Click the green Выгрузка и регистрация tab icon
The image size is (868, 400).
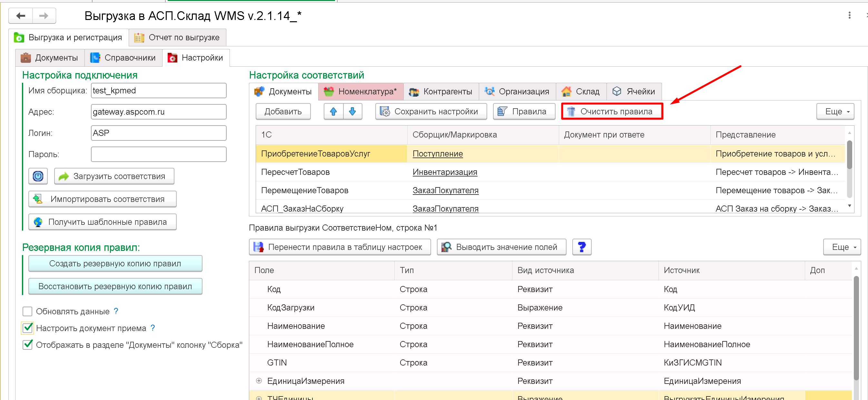pos(19,37)
